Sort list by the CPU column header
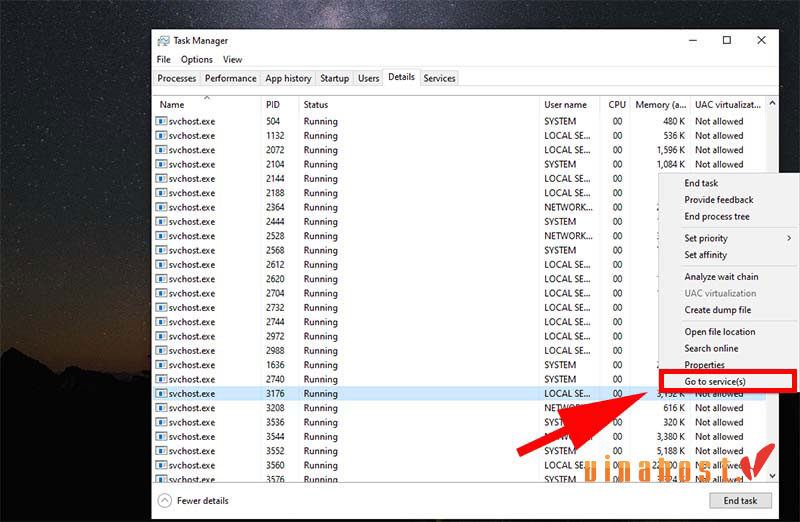The height and width of the screenshot is (522, 800). 615,105
